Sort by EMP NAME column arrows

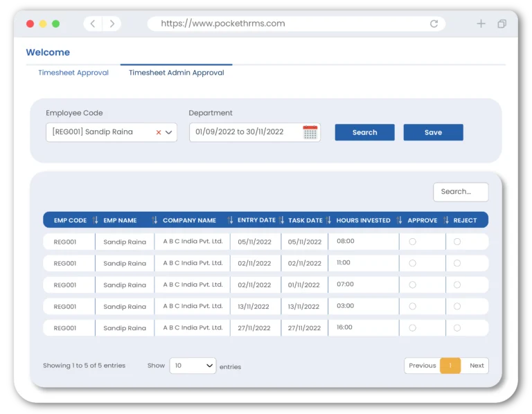click(x=154, y=220)
